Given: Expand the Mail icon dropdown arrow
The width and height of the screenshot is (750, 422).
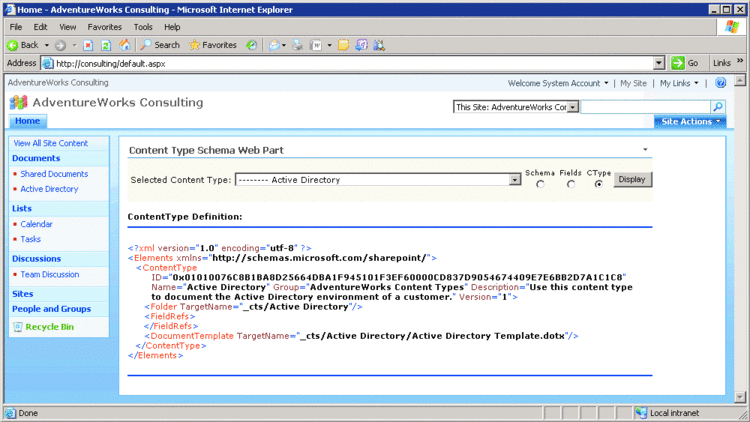Looking at the screenshot, I should pyautogui.click(x=284, y=45).
